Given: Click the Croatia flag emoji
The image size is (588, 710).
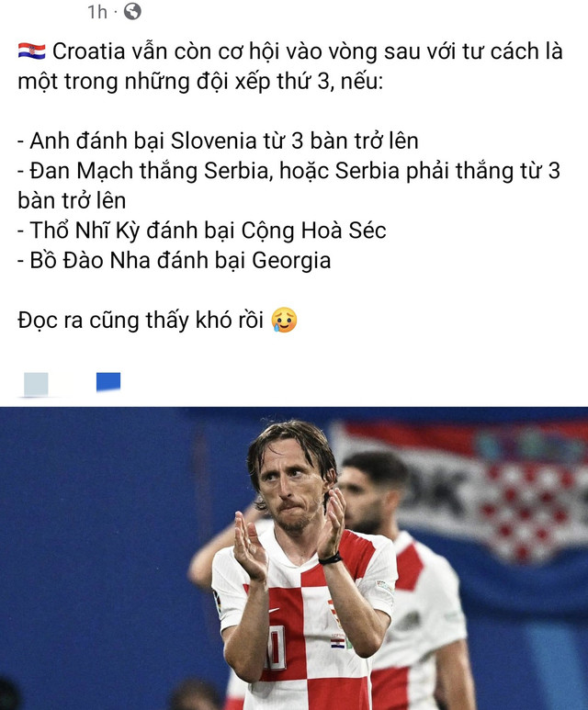Looking at the screenshot, I should (32, 51).
